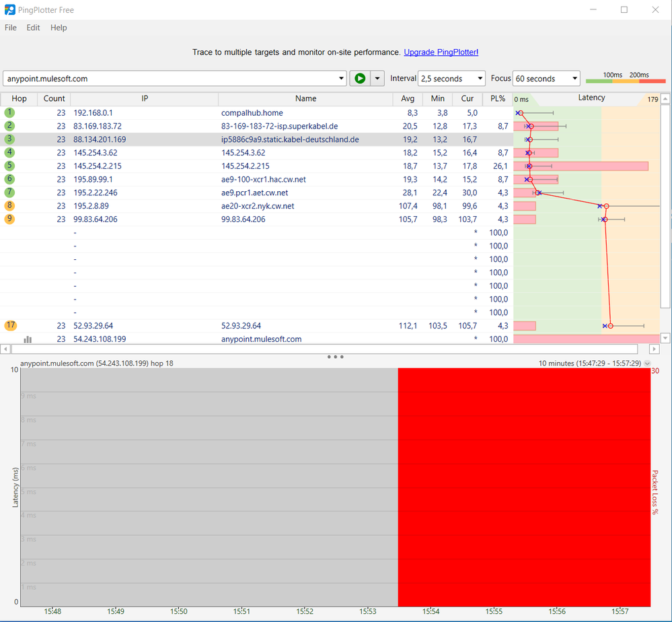Sort by the Name column header
The image size is (672, 622).
click(305, 99)
